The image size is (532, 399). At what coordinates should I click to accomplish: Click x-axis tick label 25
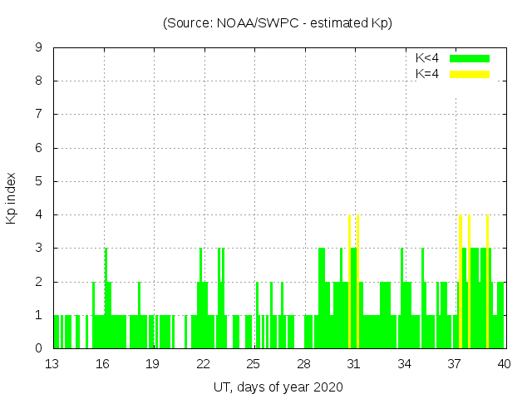pos(253,364)
